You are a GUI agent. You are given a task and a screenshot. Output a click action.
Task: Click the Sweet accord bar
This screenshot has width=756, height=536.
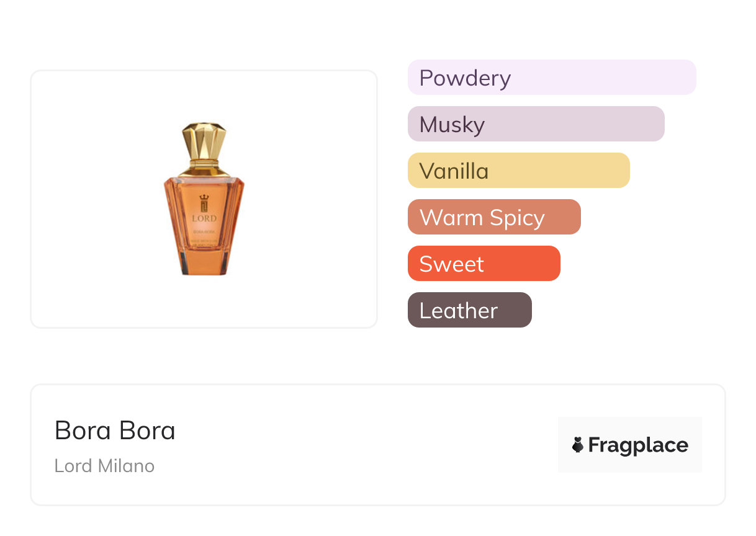tap(484, 264)
